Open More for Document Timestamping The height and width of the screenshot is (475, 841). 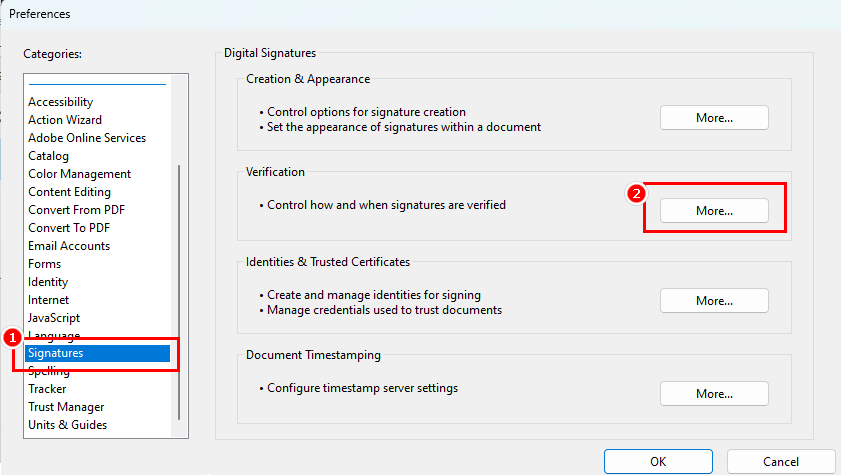coord(714,394)
